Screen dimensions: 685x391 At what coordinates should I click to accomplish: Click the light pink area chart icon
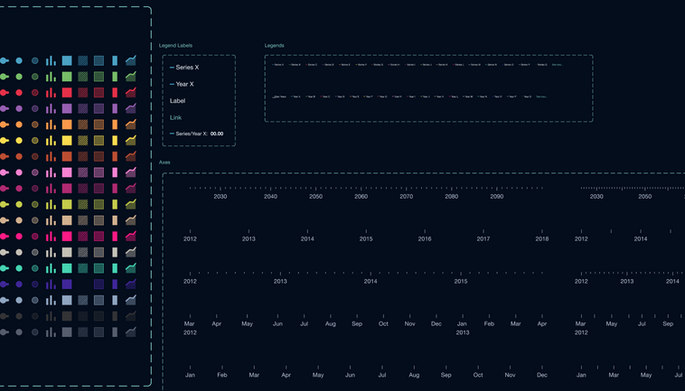coord(131,172)
